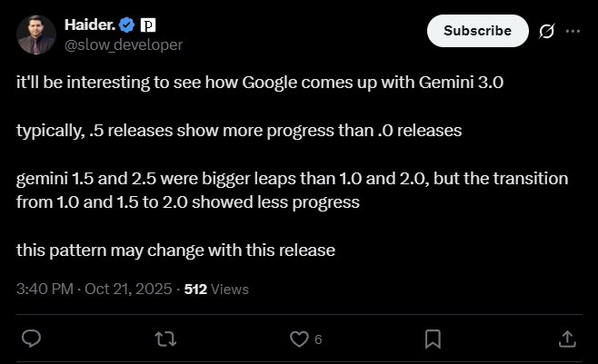Click the Subscribe button

coord(477,31)
